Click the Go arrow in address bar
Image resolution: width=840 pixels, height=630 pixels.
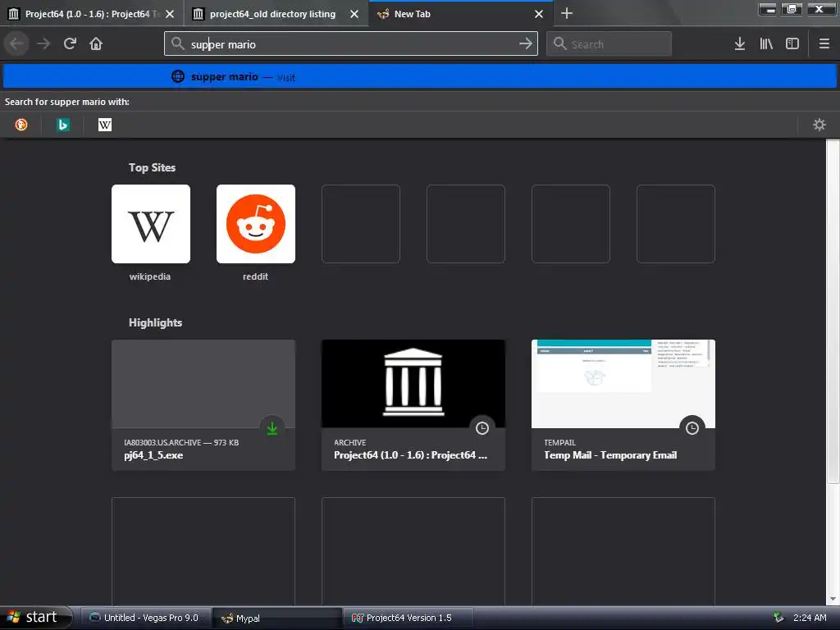526,44
